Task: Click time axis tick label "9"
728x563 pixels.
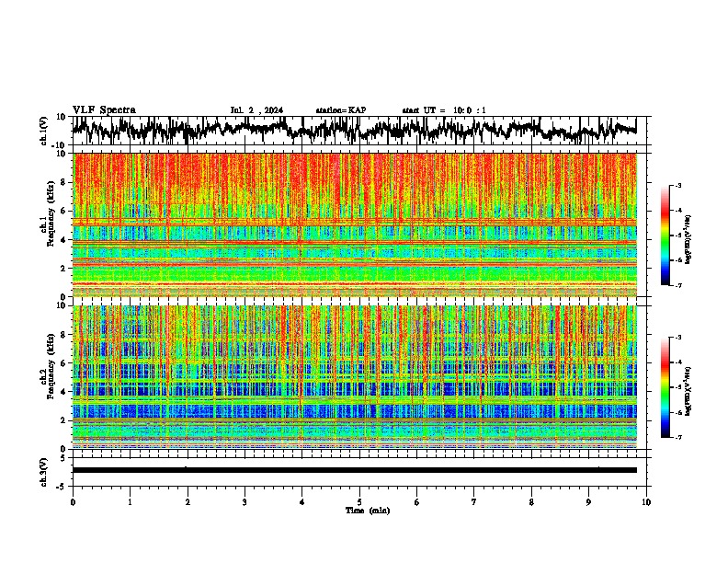Action: click(x=588, y=502)
